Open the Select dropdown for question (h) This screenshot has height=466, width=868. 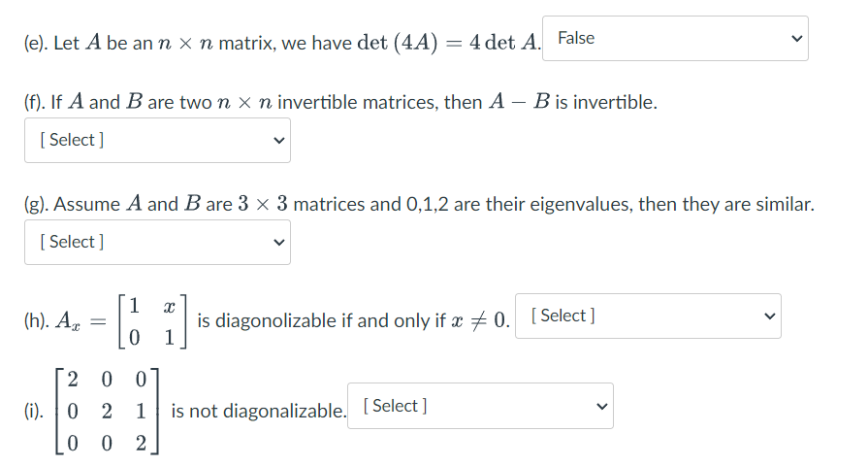pos(648,316)
